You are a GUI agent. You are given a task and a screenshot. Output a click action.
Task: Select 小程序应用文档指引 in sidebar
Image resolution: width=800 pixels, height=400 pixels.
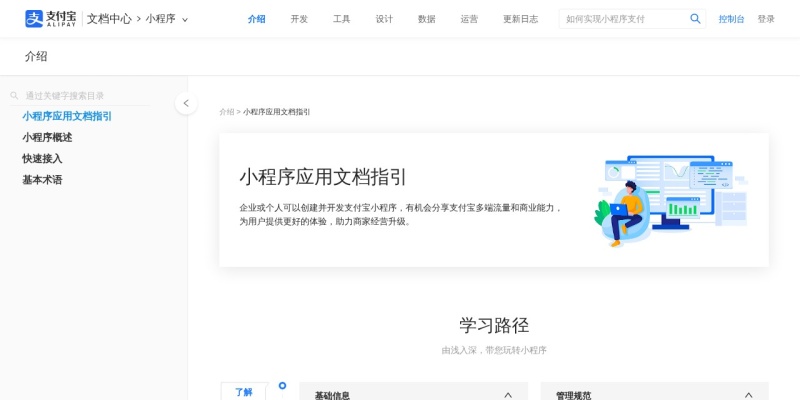(x=67, y=116)
